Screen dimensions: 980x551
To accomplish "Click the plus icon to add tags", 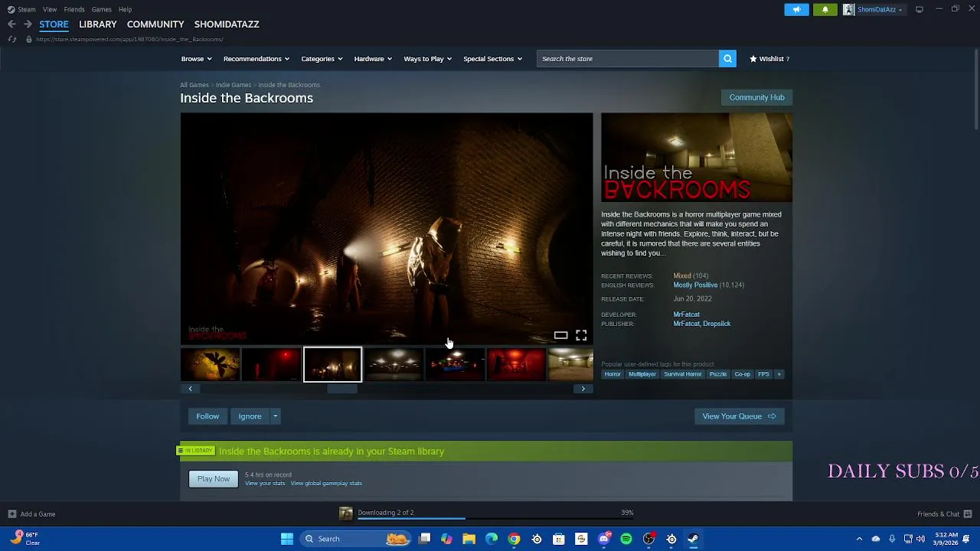I will point(779,374).
